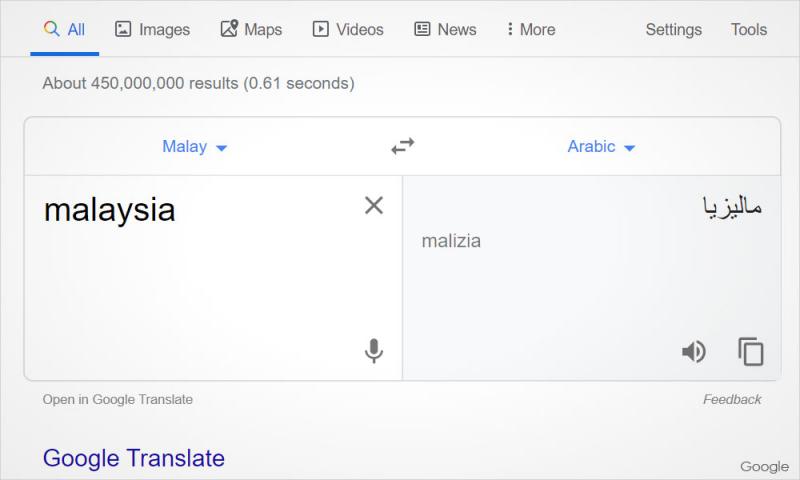Listen to the Arabic translation audio
The height and width of the screenshot is (480, 800).
693,351
